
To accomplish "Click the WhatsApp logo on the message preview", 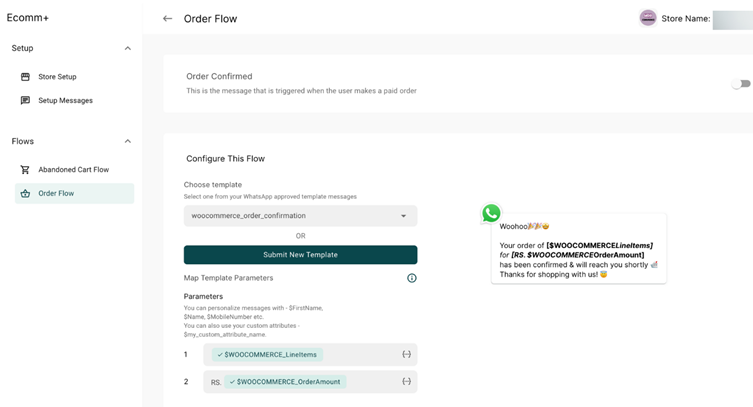I will tap(491, 213).
